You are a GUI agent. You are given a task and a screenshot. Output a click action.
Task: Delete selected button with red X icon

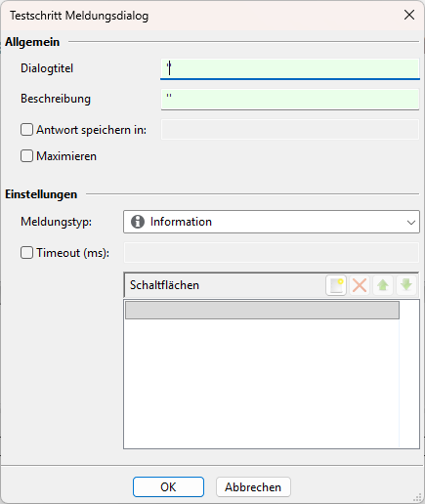click(x=360, y=285)
